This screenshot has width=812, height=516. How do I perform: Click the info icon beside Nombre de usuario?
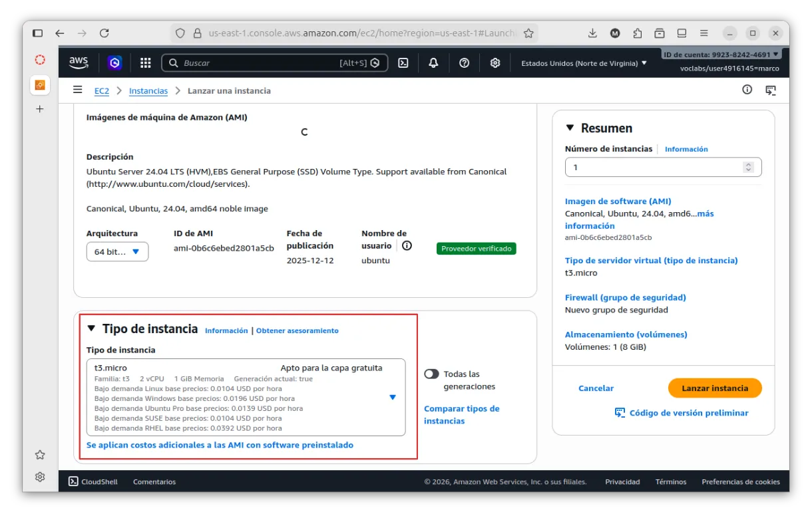(x=407, y=245)
